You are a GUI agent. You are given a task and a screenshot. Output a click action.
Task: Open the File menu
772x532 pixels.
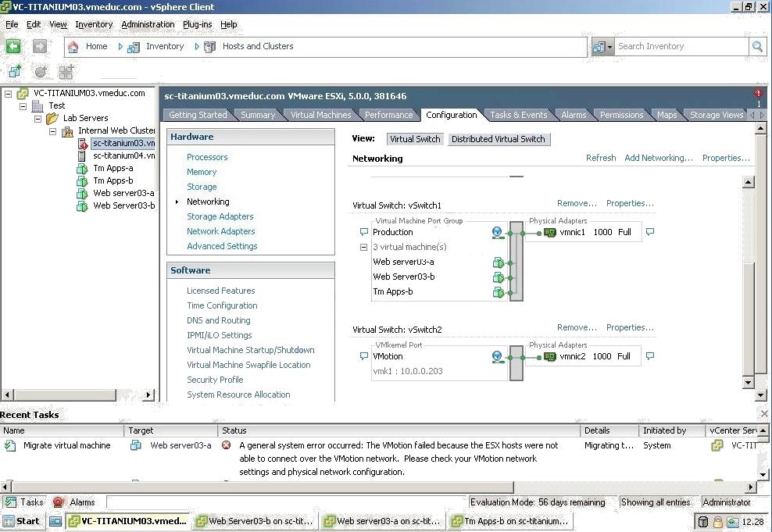(12, 24)
